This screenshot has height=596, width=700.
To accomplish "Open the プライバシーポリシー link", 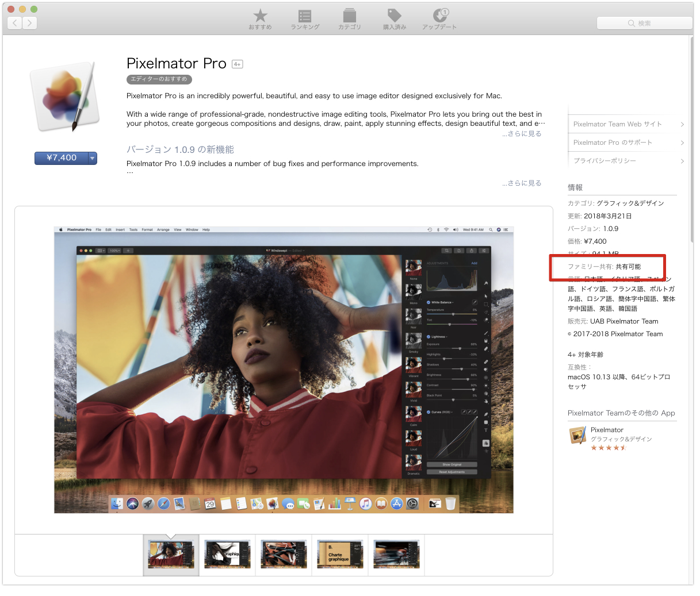I will click(605, 161).
